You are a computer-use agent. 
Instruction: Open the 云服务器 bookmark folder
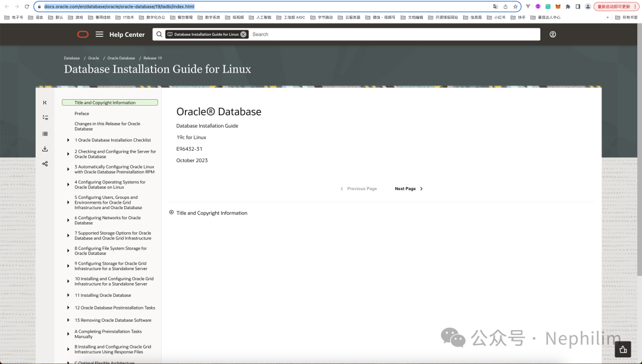(349, 18)
